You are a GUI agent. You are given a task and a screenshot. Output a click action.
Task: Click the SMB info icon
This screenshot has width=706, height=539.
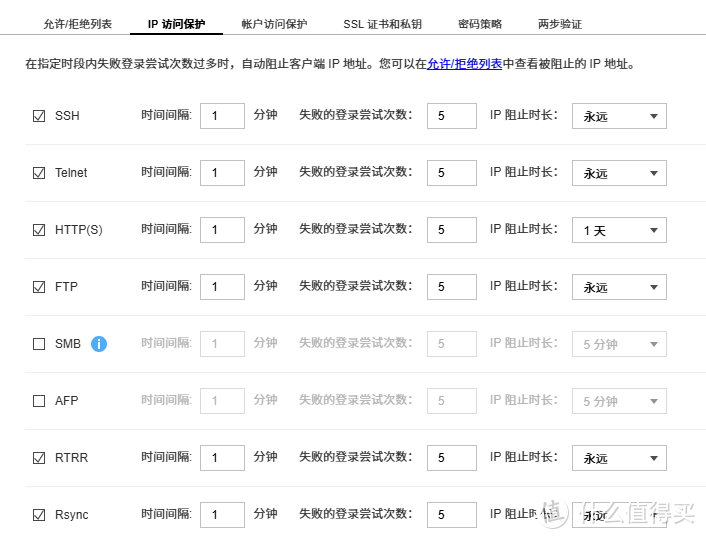(x=99, y=344)
